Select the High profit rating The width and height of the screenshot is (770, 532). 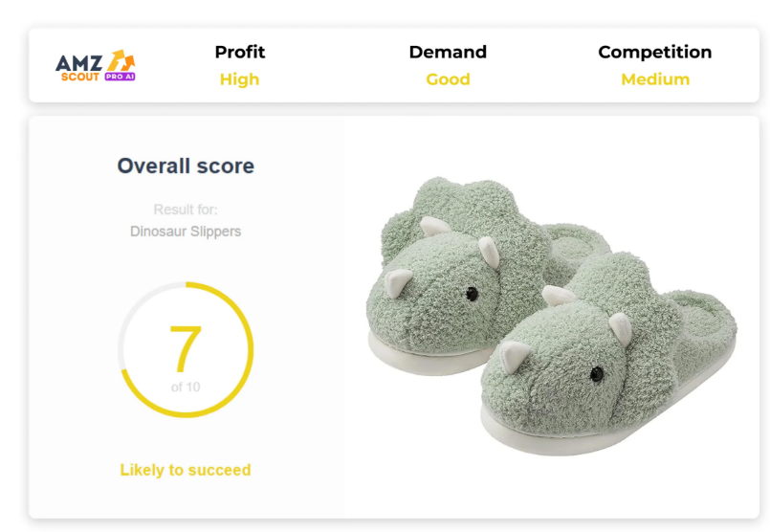tap(239, 79)
